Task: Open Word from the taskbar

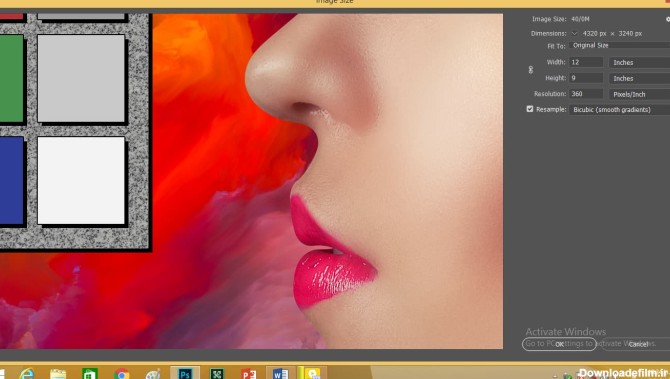Action: (x=280, y=373)
